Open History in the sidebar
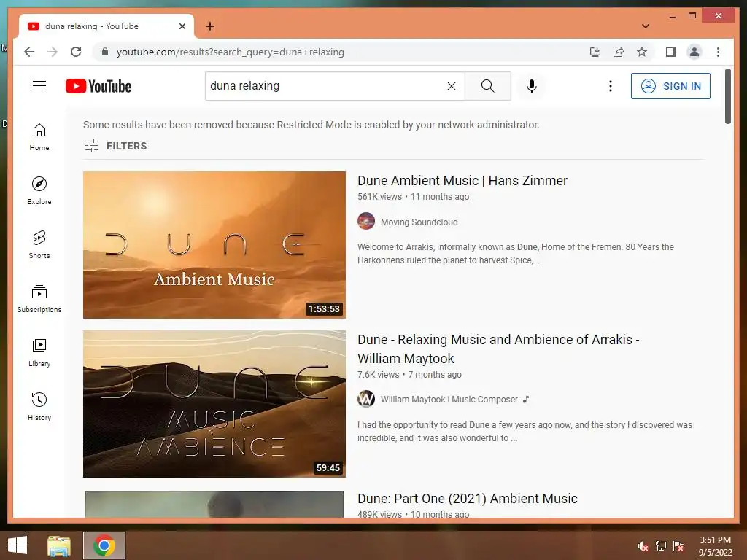 [39, 406]
